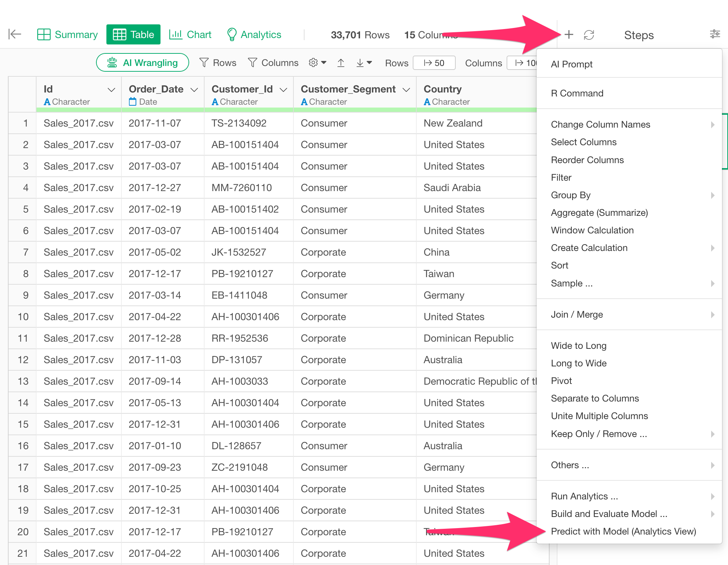Select customer id ZC-2191048

249,467
